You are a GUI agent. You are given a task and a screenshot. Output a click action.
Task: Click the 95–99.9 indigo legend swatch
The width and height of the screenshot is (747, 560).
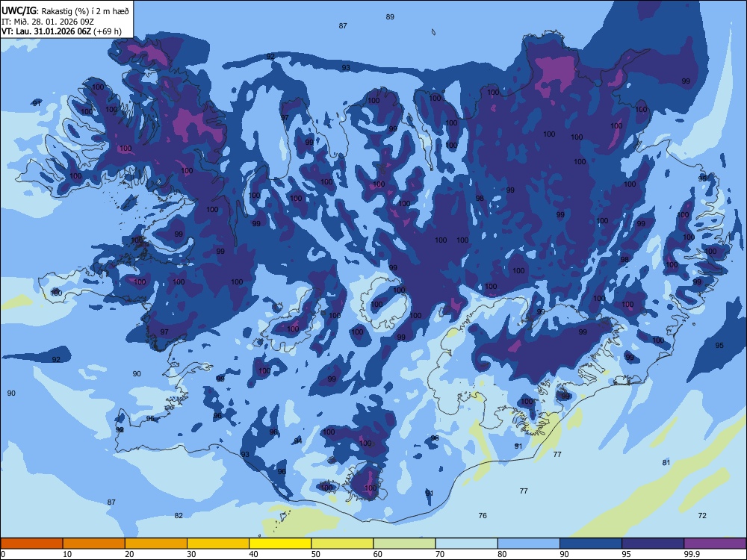(653, 544)
